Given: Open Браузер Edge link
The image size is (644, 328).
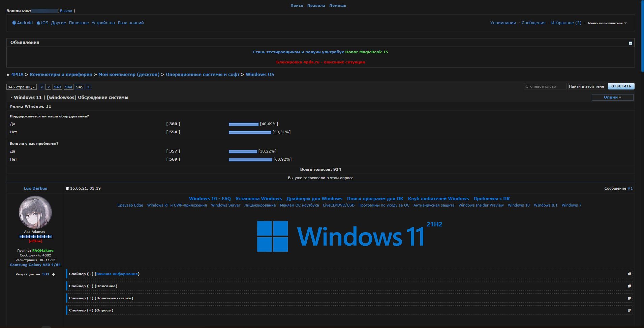Looking at the screenshot, I should [x=130, y=205].
